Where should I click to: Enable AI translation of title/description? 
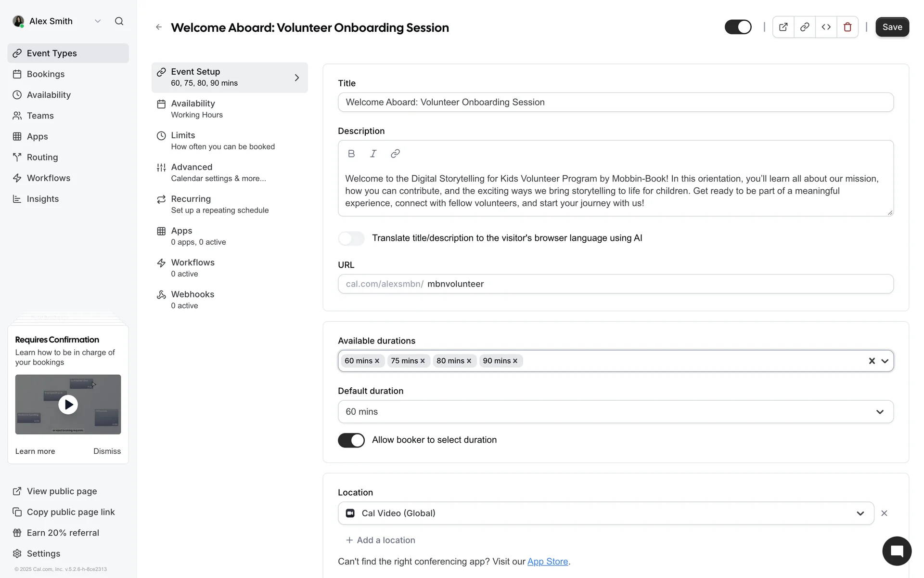tap(351, 238)
